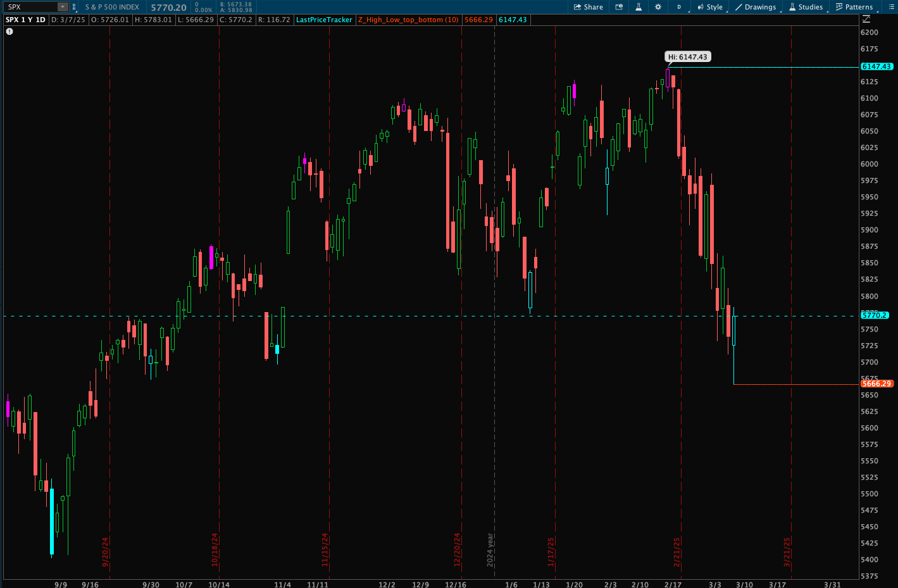Click the 9/9 date on time axis
The width and height of the screenshot is (898, 588).
click(x=61, y=584)
